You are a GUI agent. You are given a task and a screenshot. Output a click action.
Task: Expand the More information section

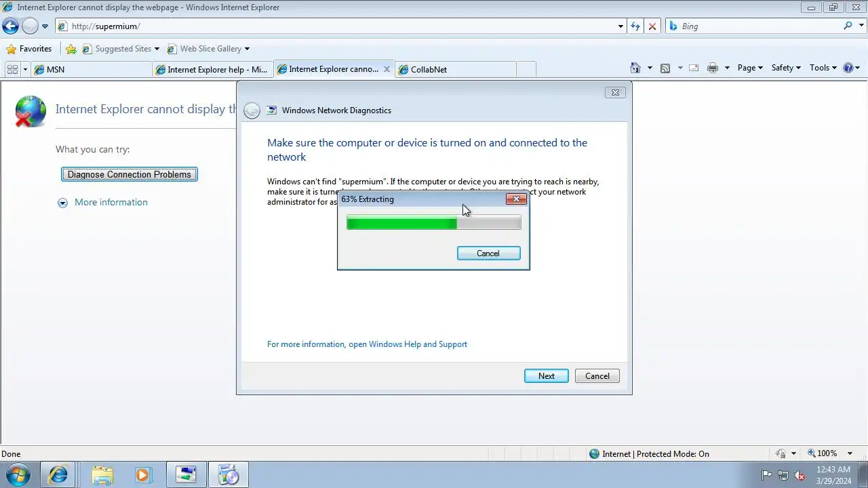click(x=102, y=202)
